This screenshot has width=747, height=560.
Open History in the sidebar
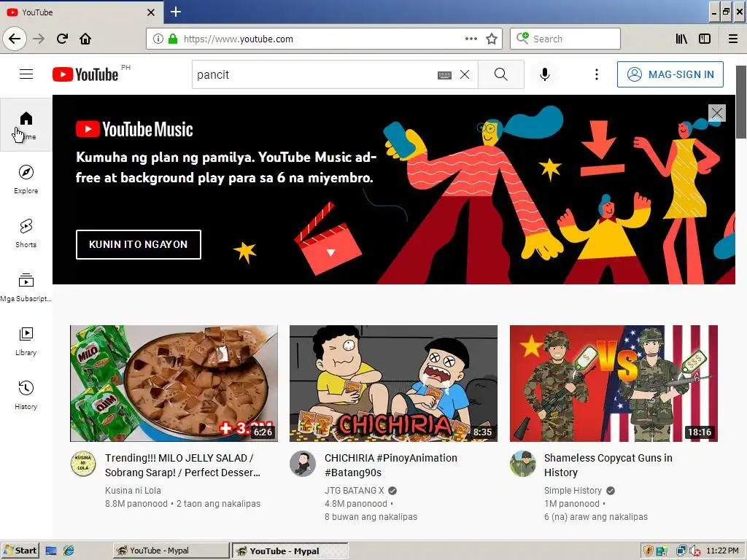coord(26,394)
